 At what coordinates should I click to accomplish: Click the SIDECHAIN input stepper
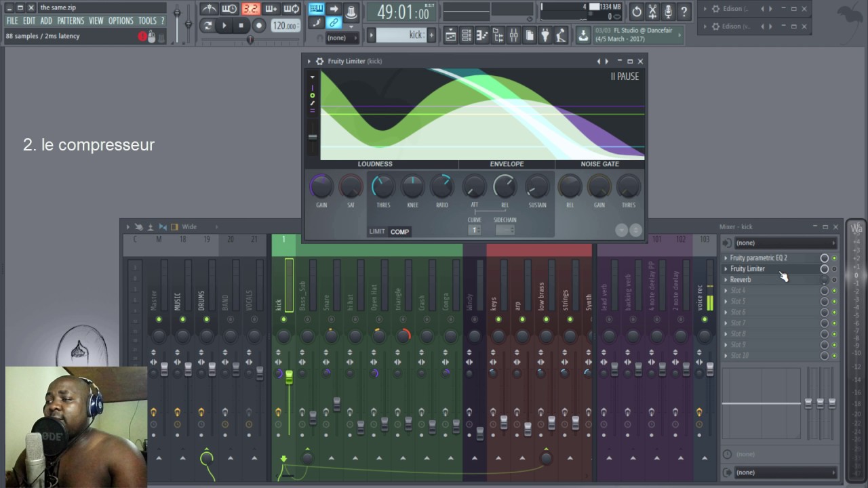click(505, 230)
